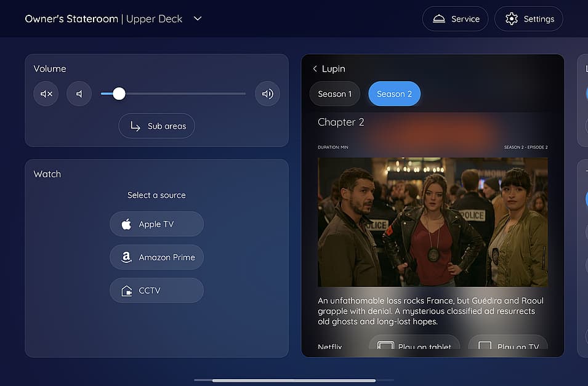This screenshot has height=386, width=588.
Task: Expand the Sub areas volume options
Action: pyautogui.click(x=156, y=126)
